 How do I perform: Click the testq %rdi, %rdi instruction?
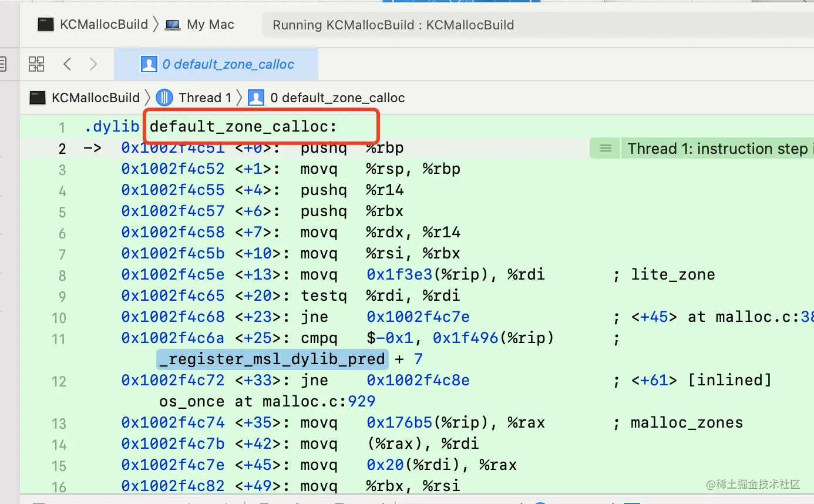point(380,296)
